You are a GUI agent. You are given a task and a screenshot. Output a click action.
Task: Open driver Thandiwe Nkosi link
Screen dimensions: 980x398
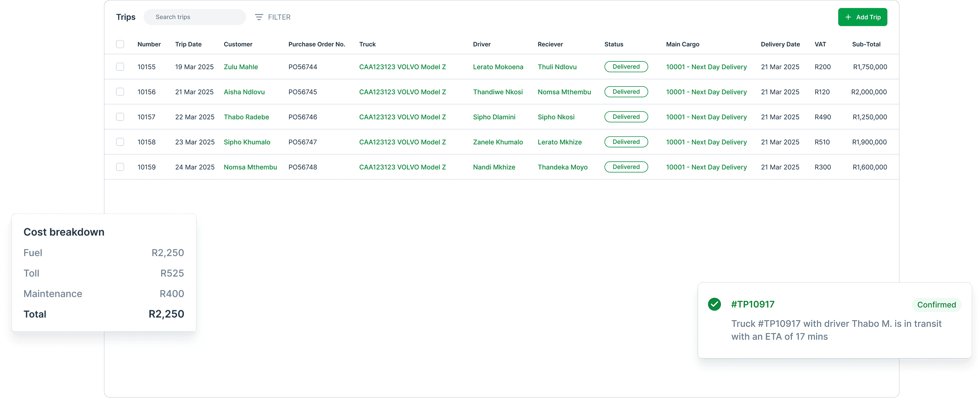(x=498, y=92)
